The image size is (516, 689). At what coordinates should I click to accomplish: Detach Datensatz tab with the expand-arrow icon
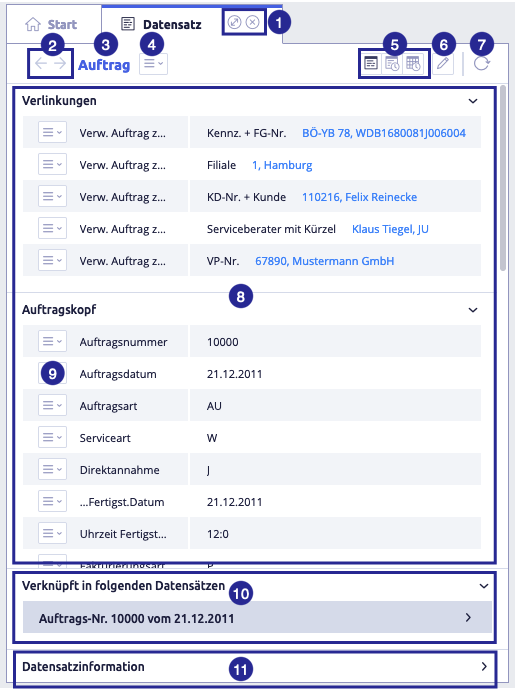pos(234,22)
